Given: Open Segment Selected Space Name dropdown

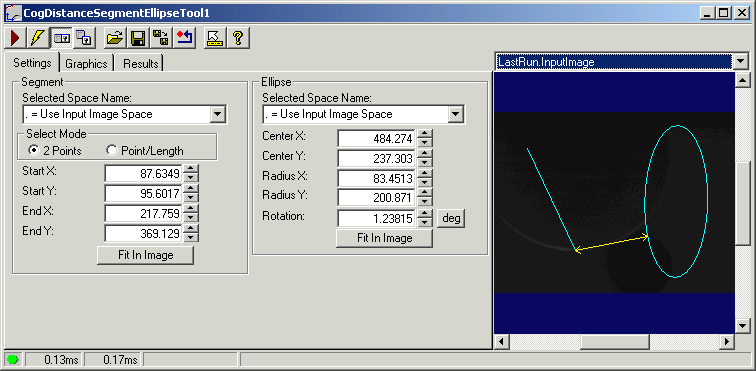Looking at the screenshot, I should 217,114.
